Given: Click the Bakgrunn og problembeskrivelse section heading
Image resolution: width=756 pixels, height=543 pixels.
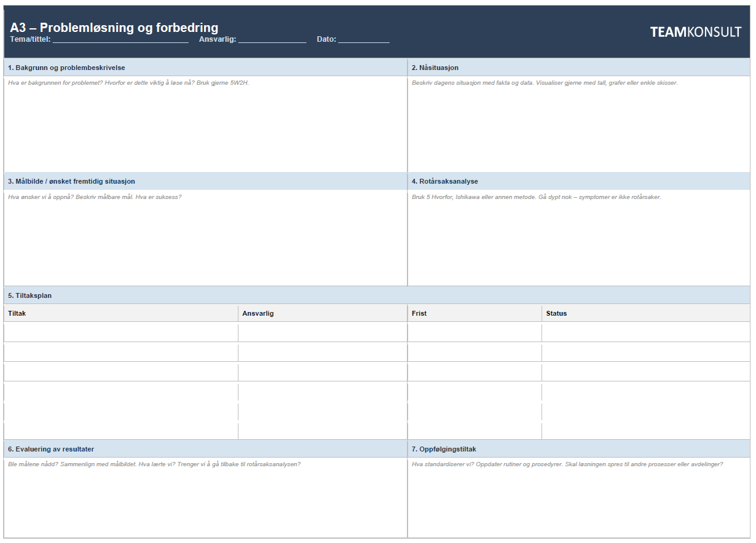Looking at the screenshot, I should [66, 68].
